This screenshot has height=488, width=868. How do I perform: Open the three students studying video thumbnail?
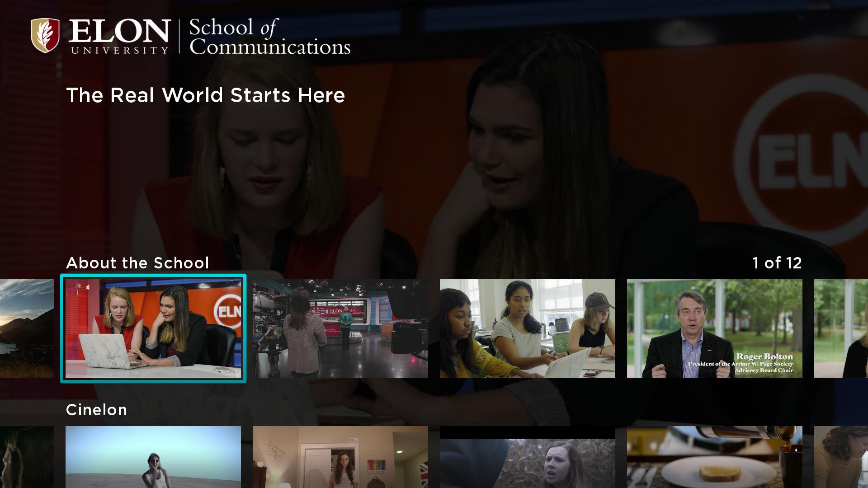(528, 328)
